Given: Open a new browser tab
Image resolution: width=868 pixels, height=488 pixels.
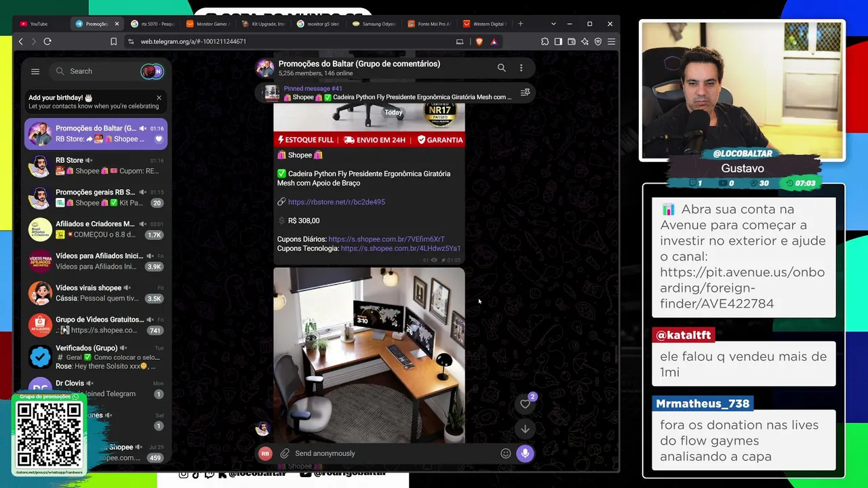Looking at the screenshot, I should pyautogui.click(x=520, y=24).
